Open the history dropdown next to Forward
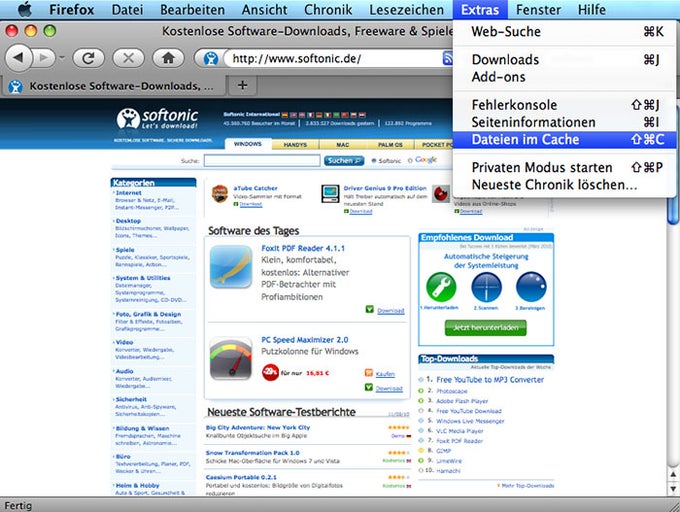The image size is (680, 512). [x=62, y=58]
